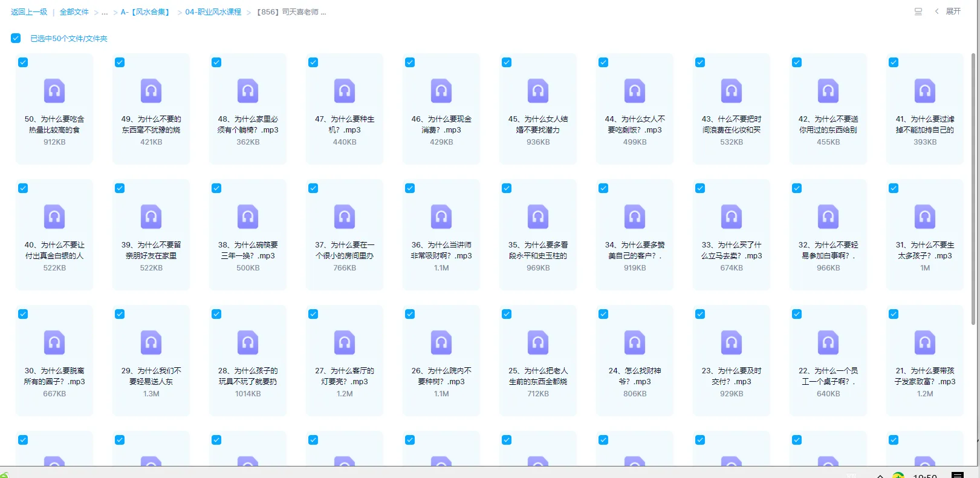This screenshot has width=980, height=478.
Task: Open audio icon for 42、为什么不要送
Action: (828, 91)
